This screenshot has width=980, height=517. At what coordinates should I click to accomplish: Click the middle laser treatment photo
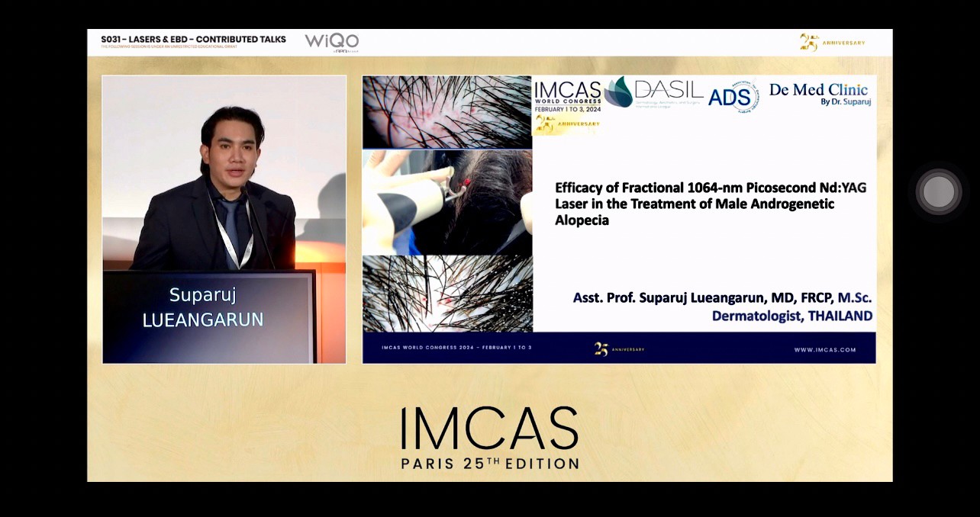pos(446,202)
